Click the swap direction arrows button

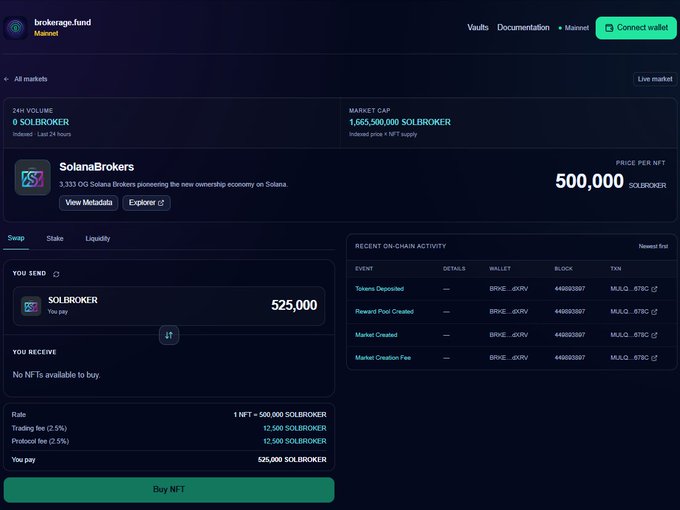(x=169, y=335)
